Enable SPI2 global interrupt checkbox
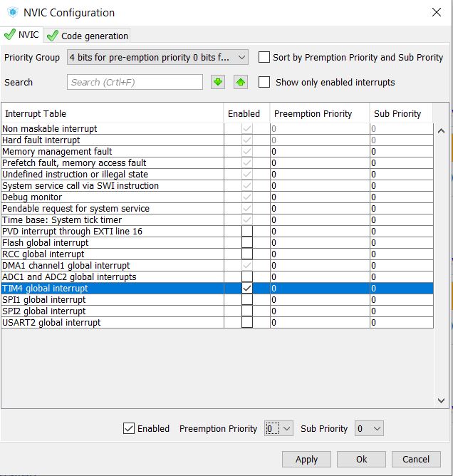This screenshot has width=453, height=476. [247, 311]
